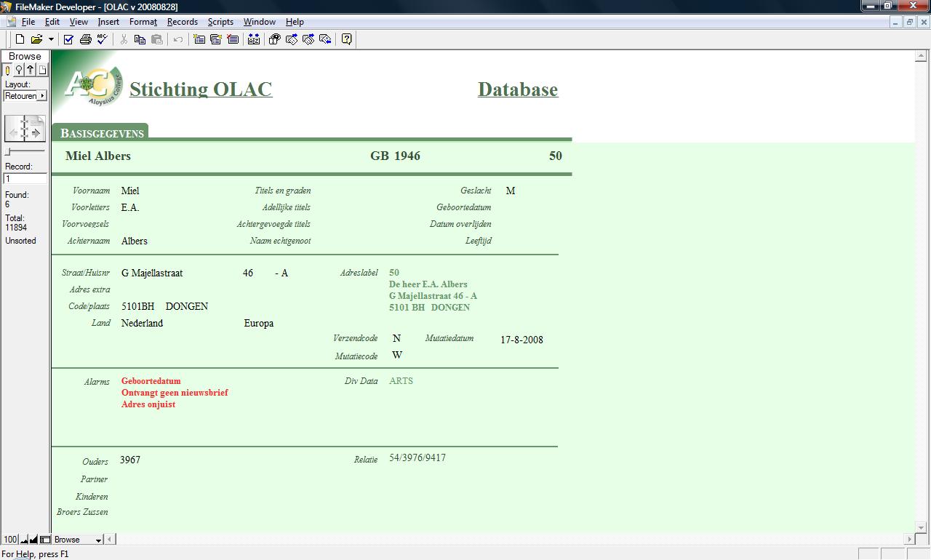Image resolution: width=931 pixels, height=560 pixels.
Task: Open the Browse mode pop-up at the bottom
Action: [x=78, y=540]
